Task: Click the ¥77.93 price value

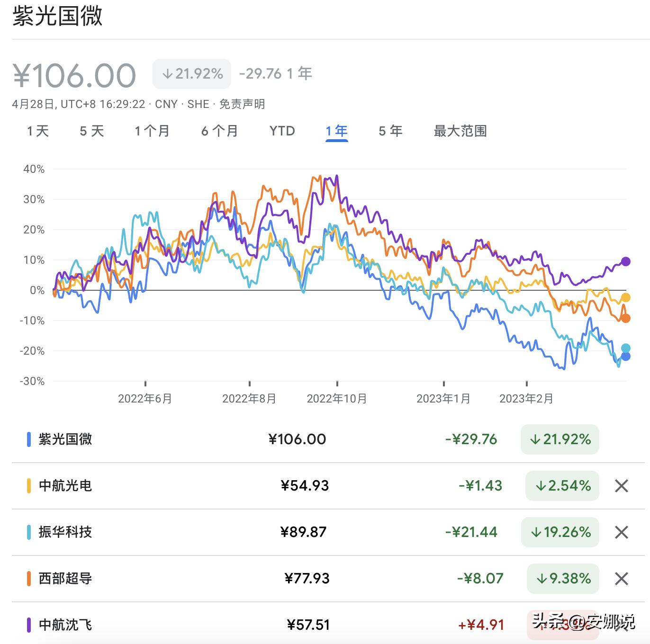Action: point(307,579)
